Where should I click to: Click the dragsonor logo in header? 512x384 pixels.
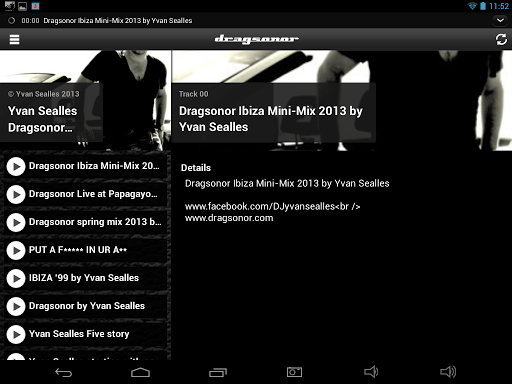click(x=256, y=39)
